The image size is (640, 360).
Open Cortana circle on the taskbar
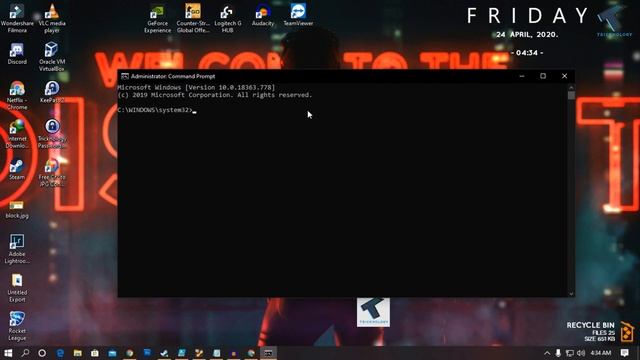42,353
